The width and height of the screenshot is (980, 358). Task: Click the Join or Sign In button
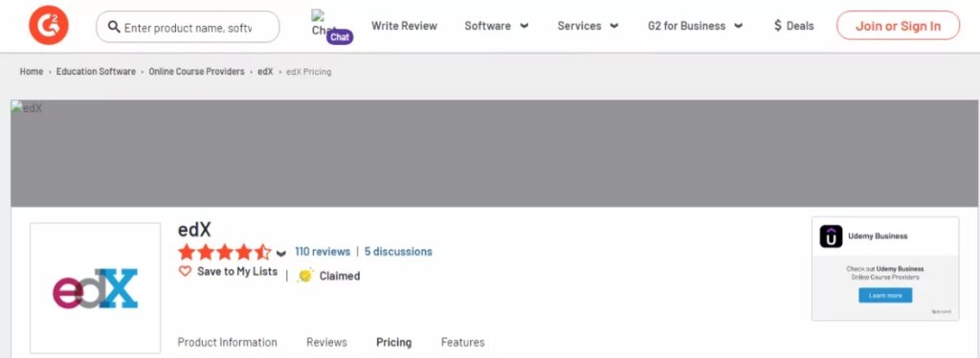pyautogui.click(x=898, y=26)
